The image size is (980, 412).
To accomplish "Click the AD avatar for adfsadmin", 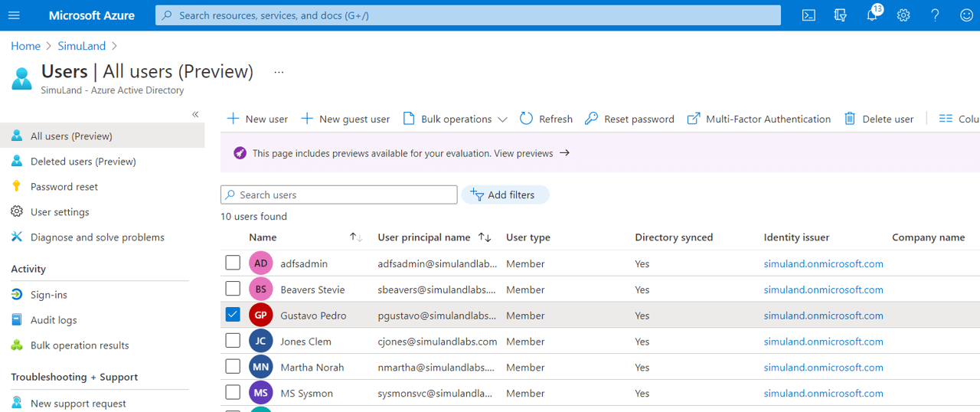I will pyautogui.click(x=261, y=263).
